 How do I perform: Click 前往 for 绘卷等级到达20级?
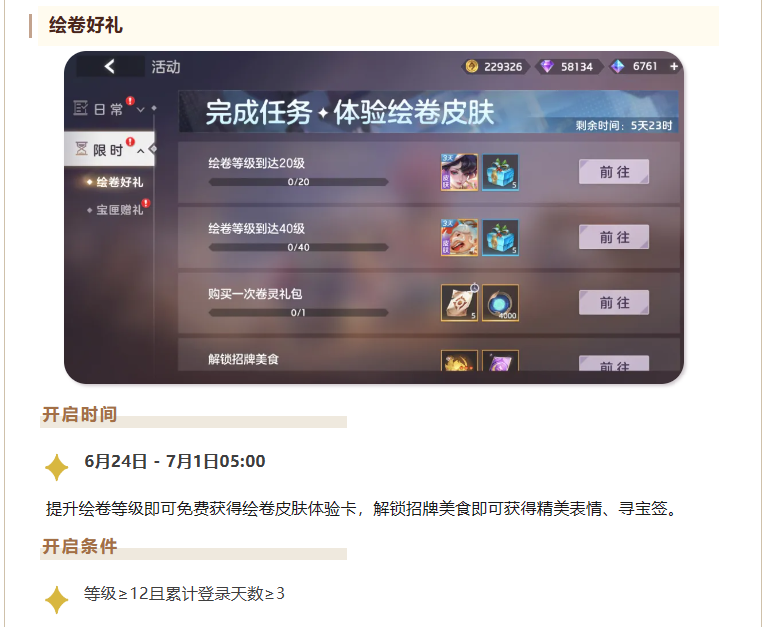coord(614,172)
